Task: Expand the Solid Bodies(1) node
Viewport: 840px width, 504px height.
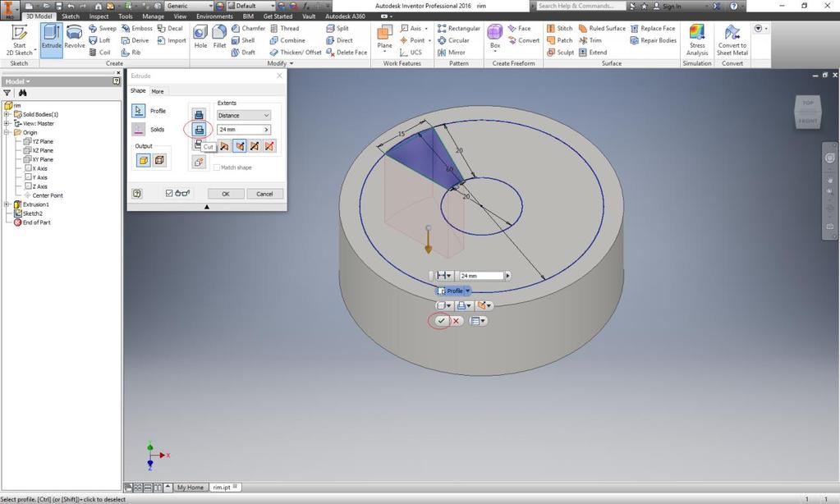Action: [7, 115]
